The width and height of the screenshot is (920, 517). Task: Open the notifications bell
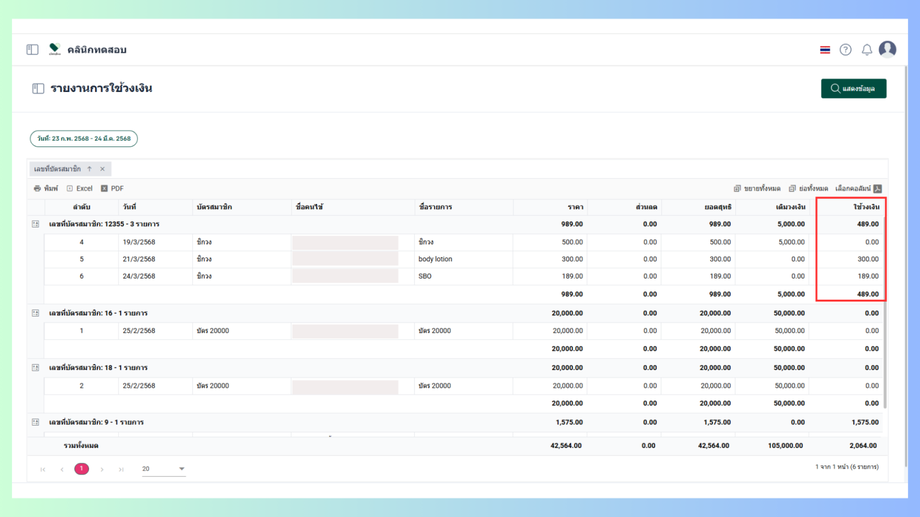point(867,50)
